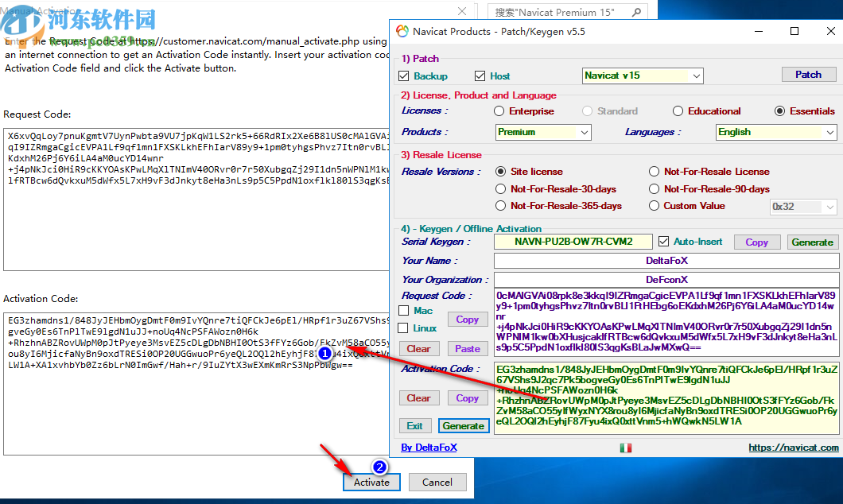The height and width of the screenshot is (504, 843).
Task: Select the Enterprise license radio button
Action: [x=499, y=110]
